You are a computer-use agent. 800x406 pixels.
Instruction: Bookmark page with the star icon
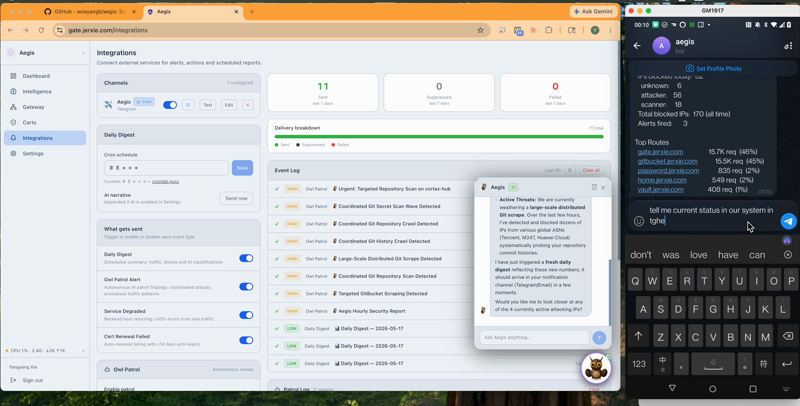(480, 30)
